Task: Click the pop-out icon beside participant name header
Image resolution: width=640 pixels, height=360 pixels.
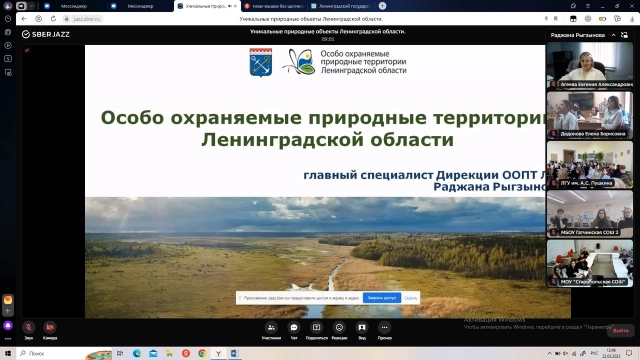Action: pos(624,35)
